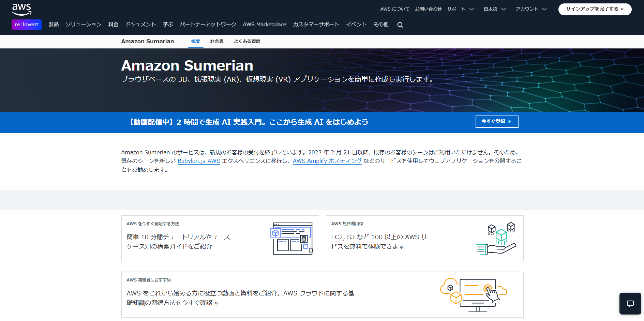Click the hand-with-cubes illustration for AWS 無料利用枠
This screenshot has height=321, width=644.
click(x=496, y=238)
